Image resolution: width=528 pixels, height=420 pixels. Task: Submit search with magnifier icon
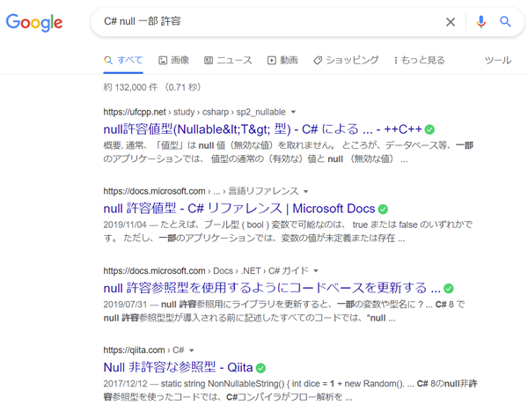(x=505, y=21)
